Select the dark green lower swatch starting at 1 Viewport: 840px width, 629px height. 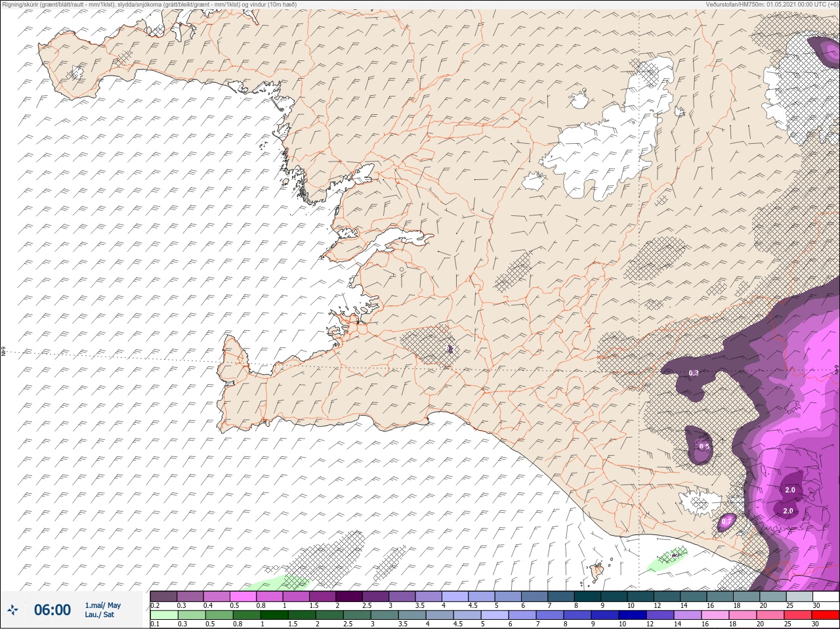click(x=274, y=615)
